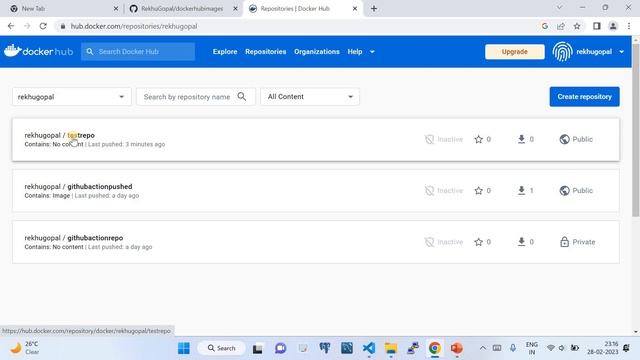The image size is (640, 360).
Task: Click the browser address bar URL
Action: (x=134, y=26)
